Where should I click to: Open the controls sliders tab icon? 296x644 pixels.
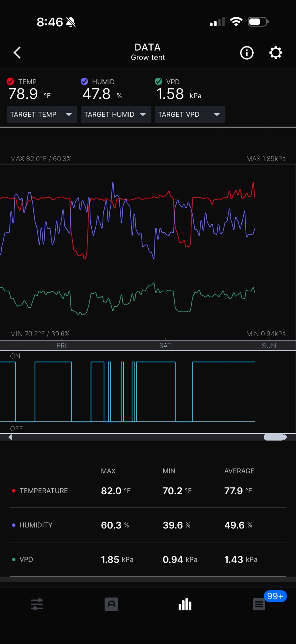click(37, 604)
